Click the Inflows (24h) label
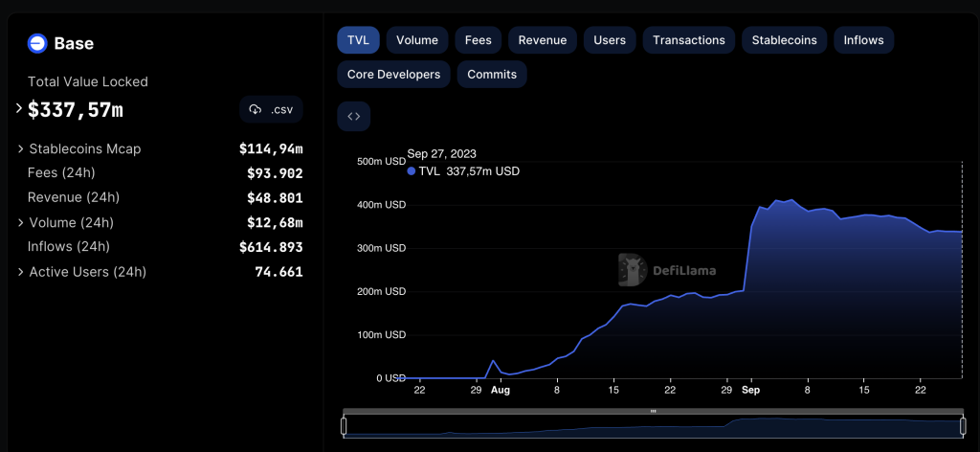The width and height of the screenshot is (980, 452). pos(69,246)
